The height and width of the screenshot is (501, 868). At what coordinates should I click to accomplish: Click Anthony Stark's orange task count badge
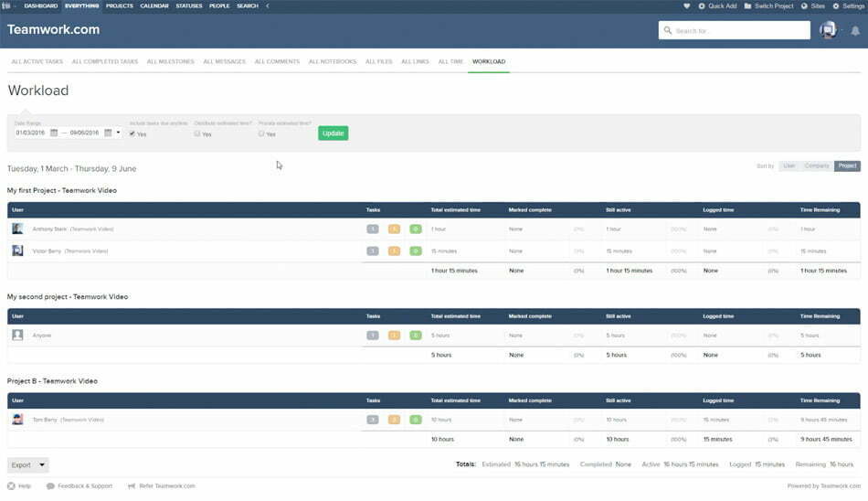[x=394, y=229]
